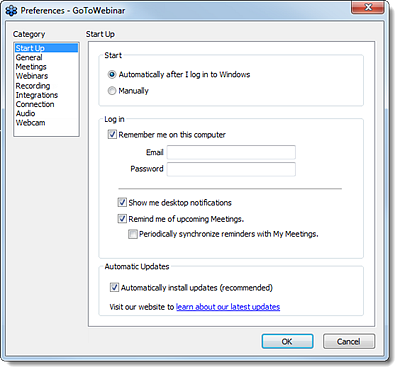Click the Email input field
400x372 pixels.
[x=231, y=152]
